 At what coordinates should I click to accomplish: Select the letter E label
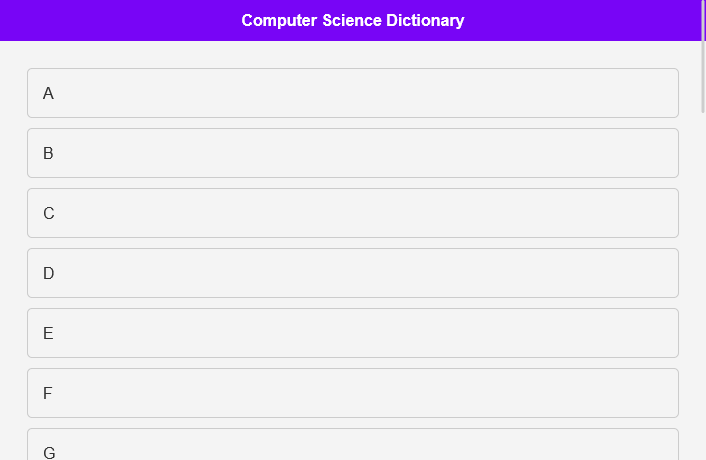[48, 333]
